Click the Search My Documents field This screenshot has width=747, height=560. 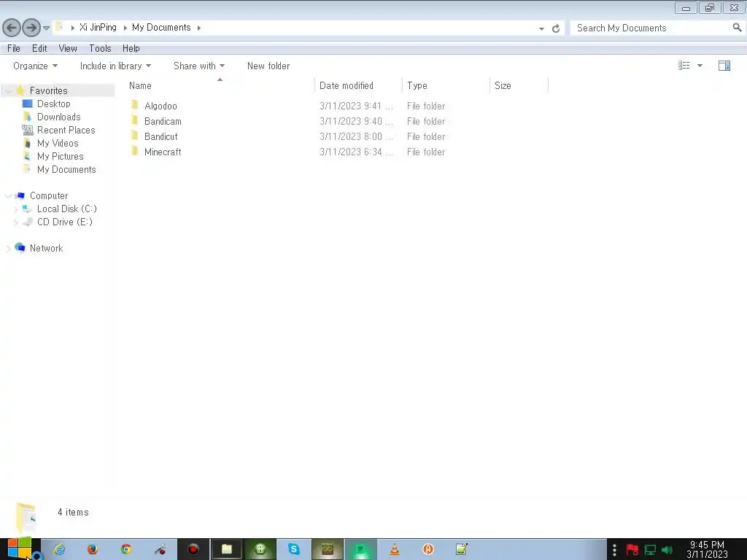651,28
